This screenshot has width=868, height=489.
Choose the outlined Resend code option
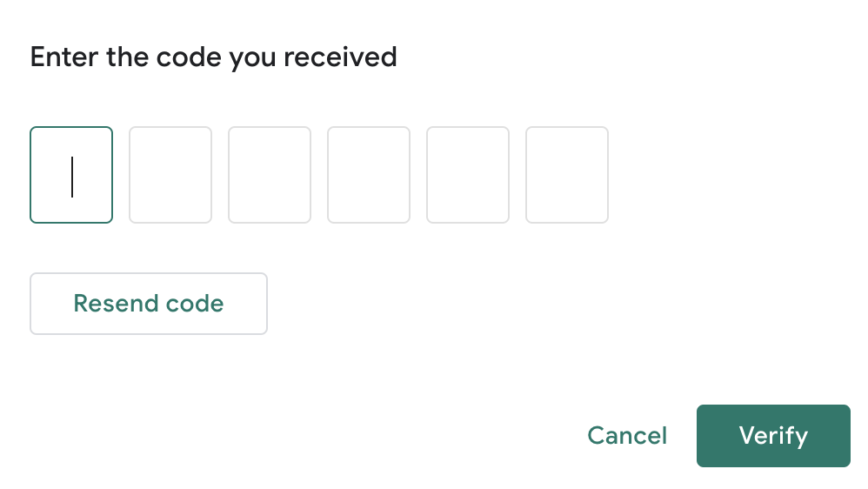click(x=149, y=304)
